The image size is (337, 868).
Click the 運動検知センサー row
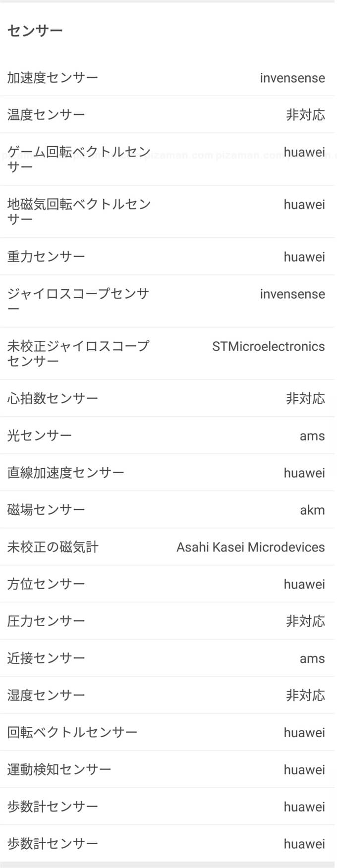(x=59, y=769)
